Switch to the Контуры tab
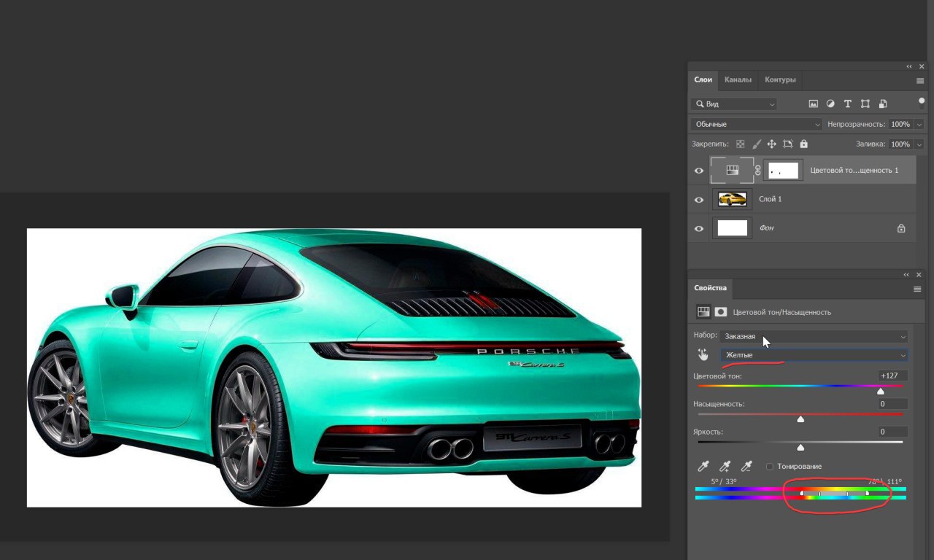This screenshot has width=934, height=560. point(780,79)
